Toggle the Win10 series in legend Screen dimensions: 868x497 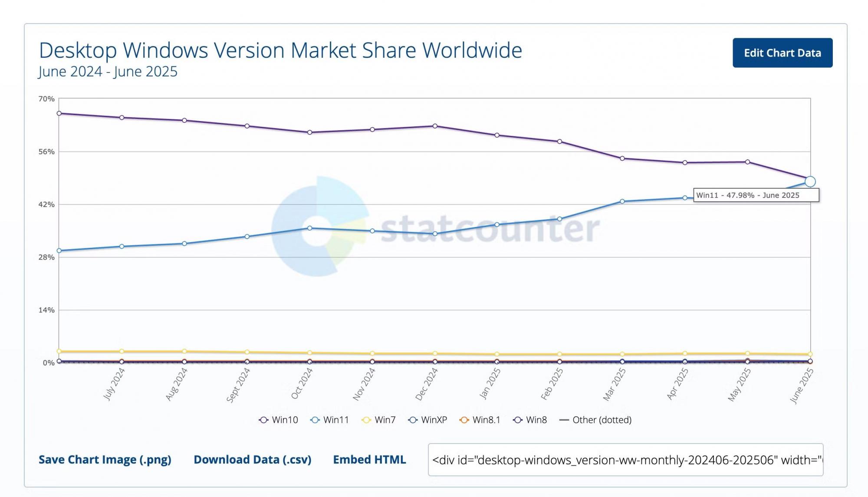[x=279, y=420]
